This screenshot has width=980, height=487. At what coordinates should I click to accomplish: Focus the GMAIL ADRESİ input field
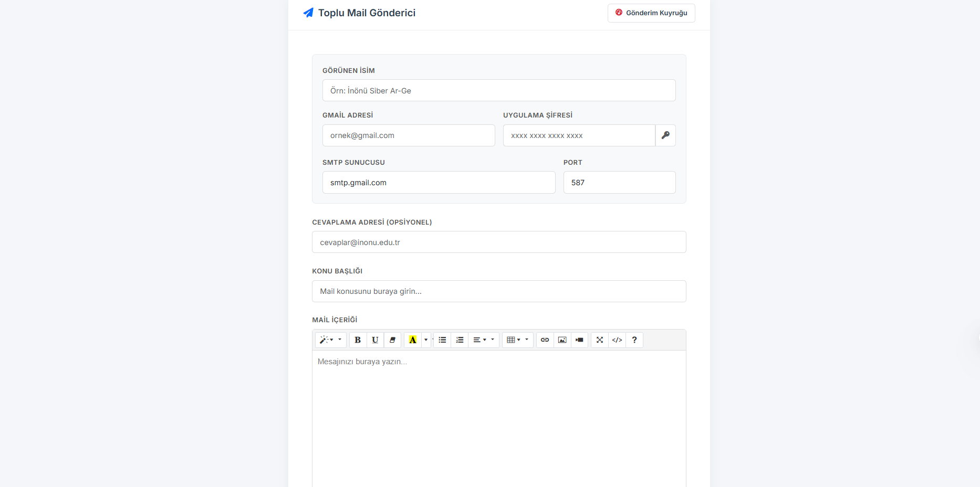[x=409, y=135]
